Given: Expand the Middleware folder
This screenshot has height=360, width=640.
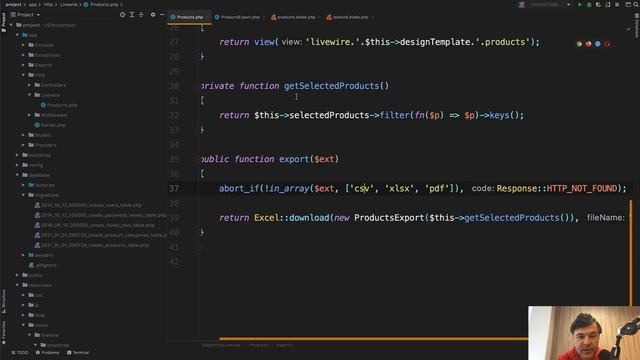Looking at the screenshot, I should coord(29,115).
